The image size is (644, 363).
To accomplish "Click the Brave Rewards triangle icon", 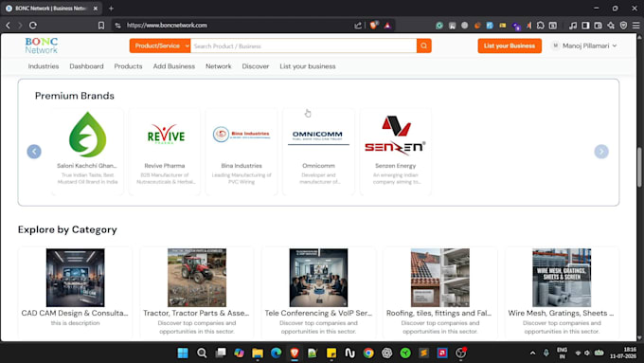I will tap(387, 25).
